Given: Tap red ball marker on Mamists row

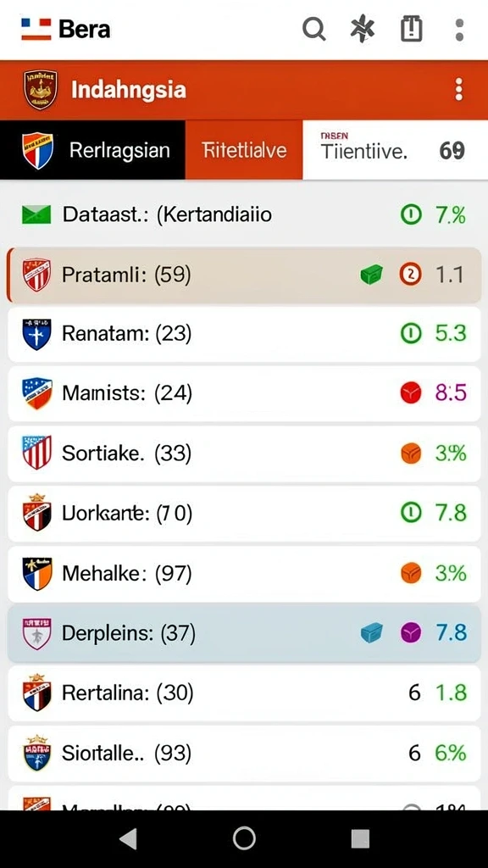Looking at the screenshot, I should coord(411,393).
